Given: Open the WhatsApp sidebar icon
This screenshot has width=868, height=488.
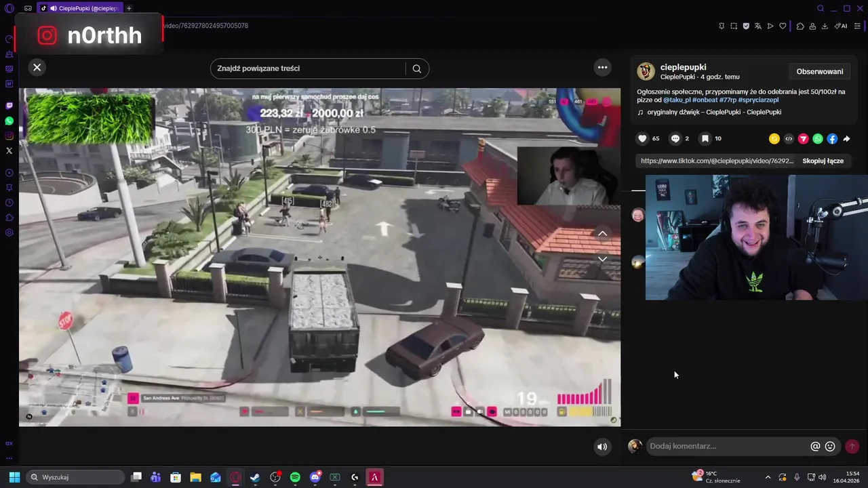Looking at the screenshot, I should 9,121.
